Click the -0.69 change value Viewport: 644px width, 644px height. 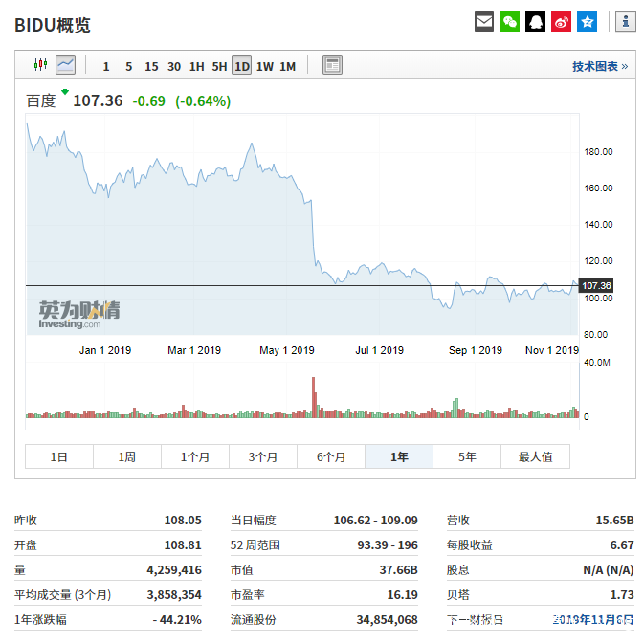(148, 101)
